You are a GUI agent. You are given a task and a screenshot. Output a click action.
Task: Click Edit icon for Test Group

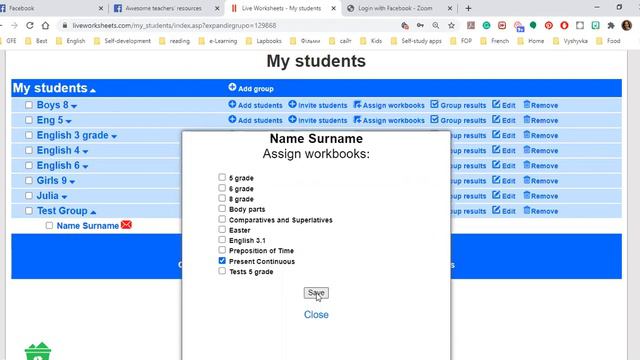(x=496, y=210)
